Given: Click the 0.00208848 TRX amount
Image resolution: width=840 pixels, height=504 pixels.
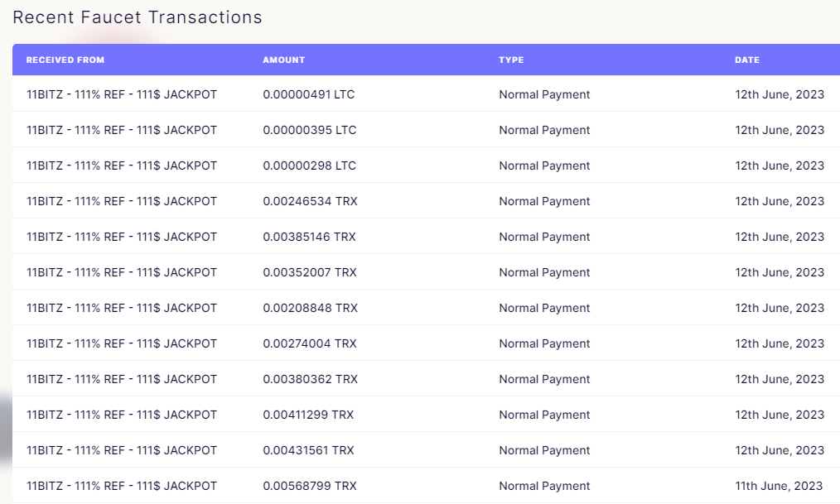Looking at the screenshot, I should click(310, 308).
